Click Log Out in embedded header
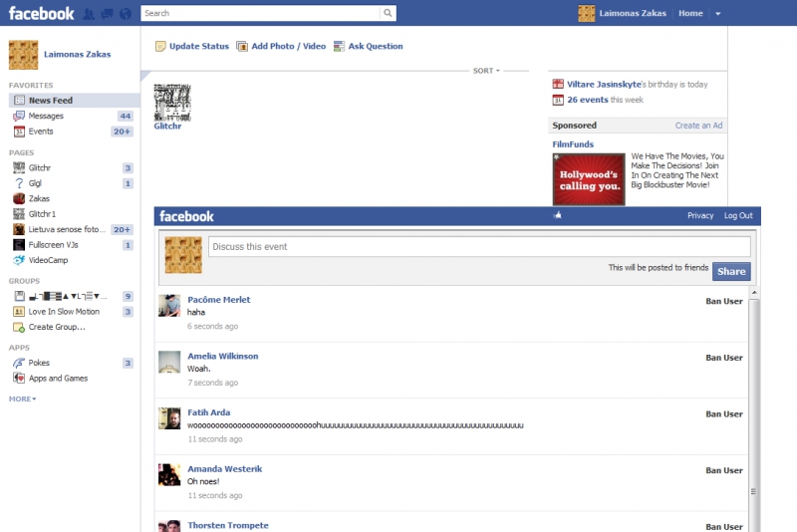797x532 pixels. [x=738, y=215]
